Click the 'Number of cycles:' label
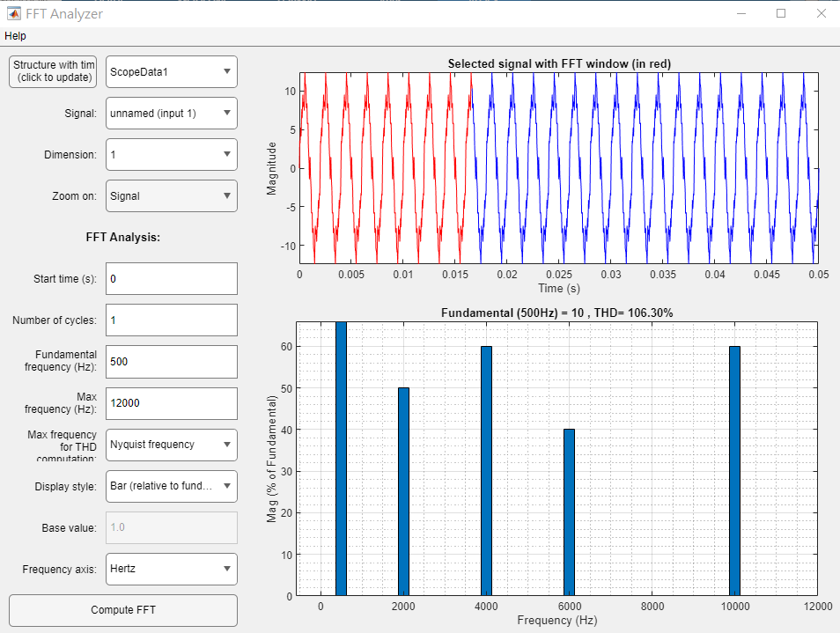 coord(55,320)
